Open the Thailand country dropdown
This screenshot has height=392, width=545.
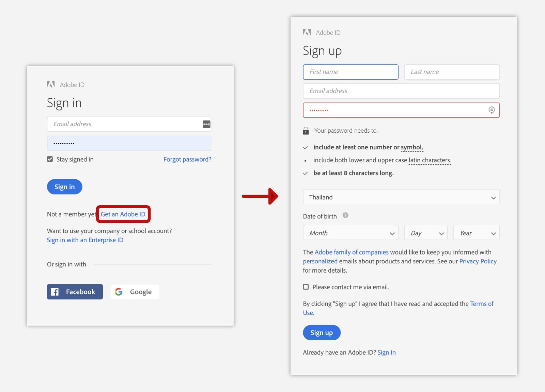pyautogui.click(x=401, y=197)
